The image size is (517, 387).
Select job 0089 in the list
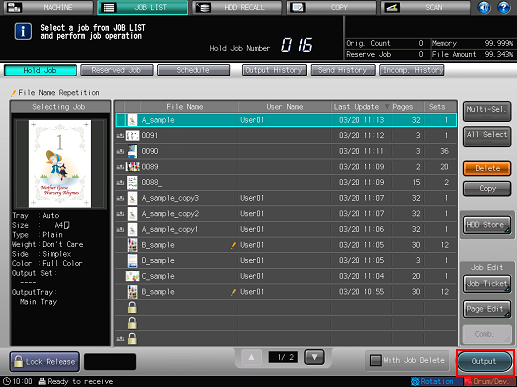tap(286, 167)
